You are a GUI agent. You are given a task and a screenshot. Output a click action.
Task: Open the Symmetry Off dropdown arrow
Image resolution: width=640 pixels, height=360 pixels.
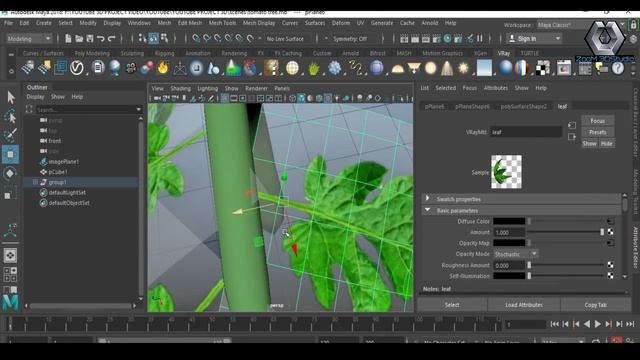pos(326,39)
